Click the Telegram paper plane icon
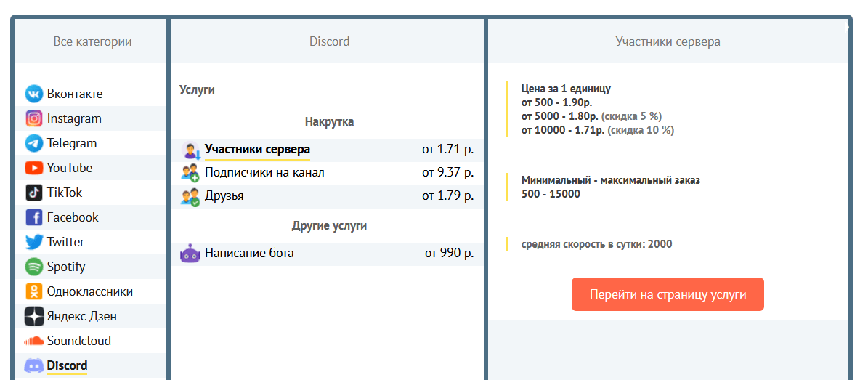This screenshot has height=380, width=868. (34, 143)
